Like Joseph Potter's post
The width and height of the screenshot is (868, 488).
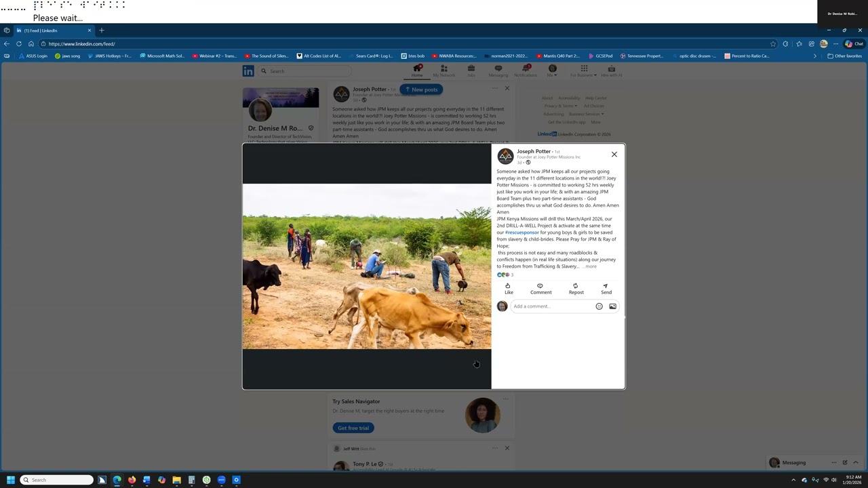pyautogui.click(x=509, y=289)
